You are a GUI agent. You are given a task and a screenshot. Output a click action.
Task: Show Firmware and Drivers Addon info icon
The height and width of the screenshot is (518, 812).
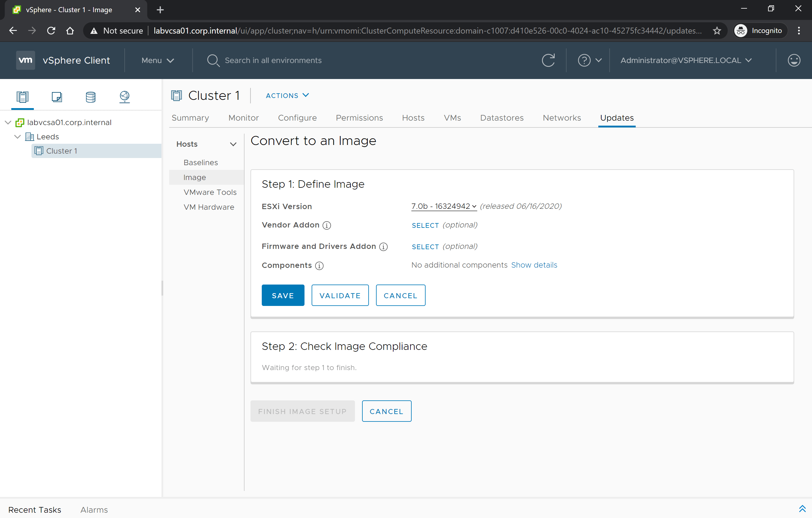point(383,247)
